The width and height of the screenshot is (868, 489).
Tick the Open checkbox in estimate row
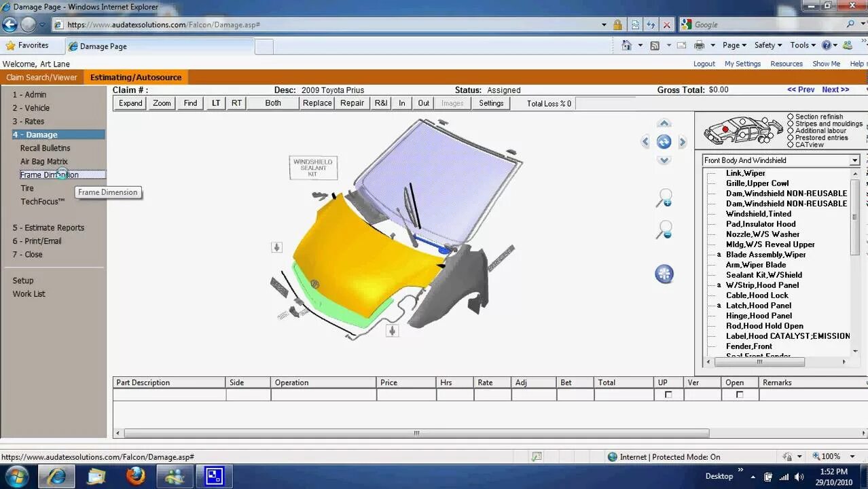point(740,395)
